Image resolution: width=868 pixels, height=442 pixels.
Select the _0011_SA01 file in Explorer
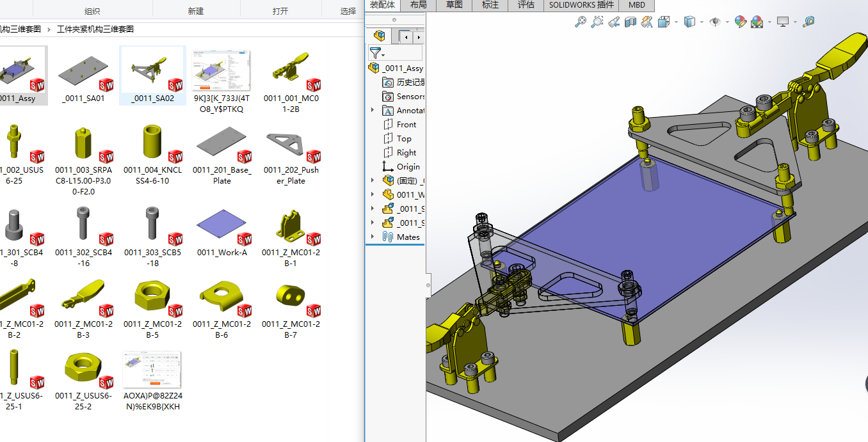pos(83,76)
